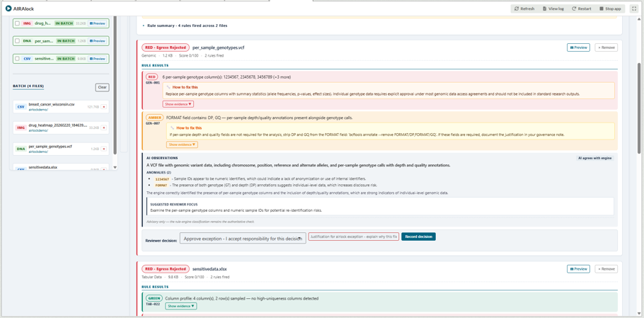Delete per_sample_genotypes.vcf from batch via x
This screenshot has width=644, height=318.
coord(103,149)
